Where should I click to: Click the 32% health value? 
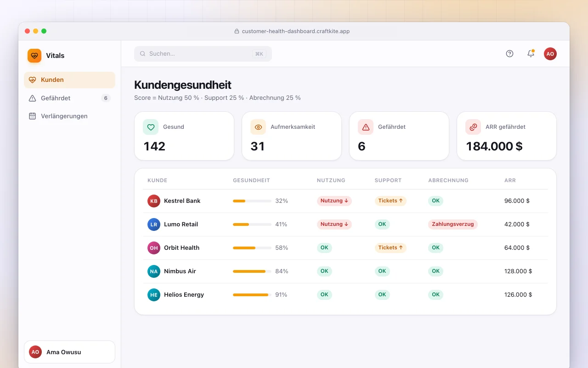[x=282, y=201]
